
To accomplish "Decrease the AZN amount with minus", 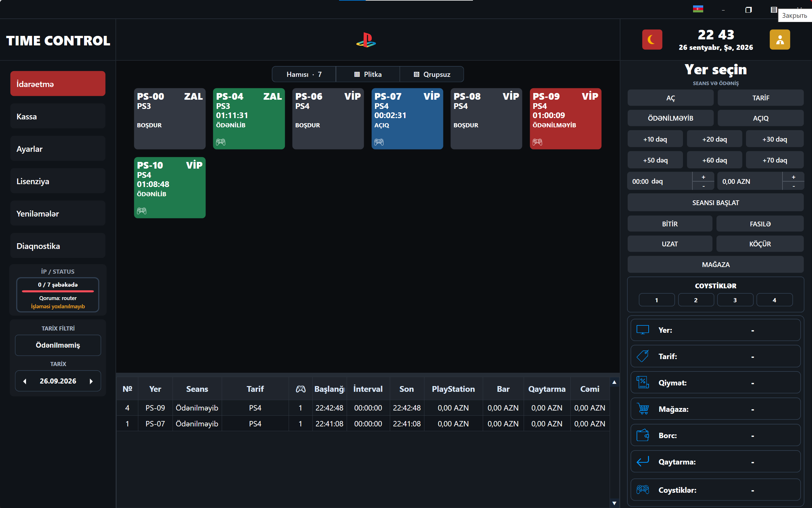I will [x=793, y=186].
